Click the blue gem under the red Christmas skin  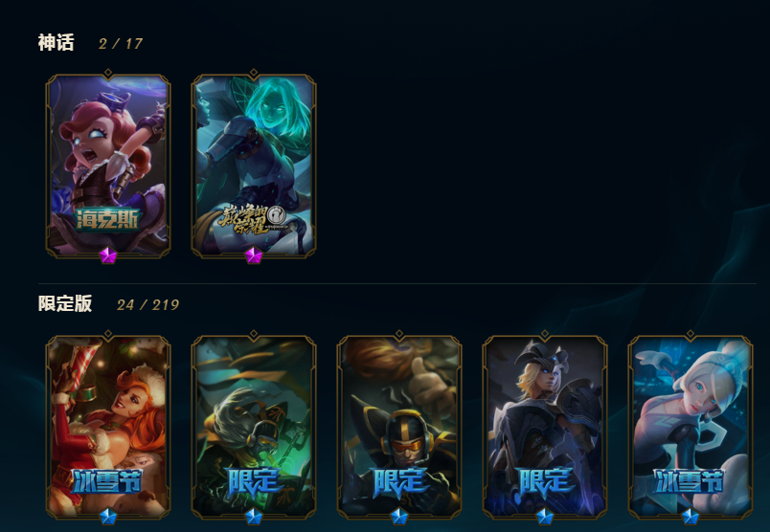[108, 517]
